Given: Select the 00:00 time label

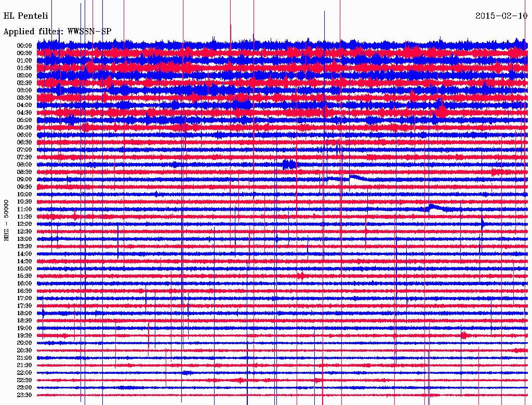Looking at the screenshot, I should (24, 46).
